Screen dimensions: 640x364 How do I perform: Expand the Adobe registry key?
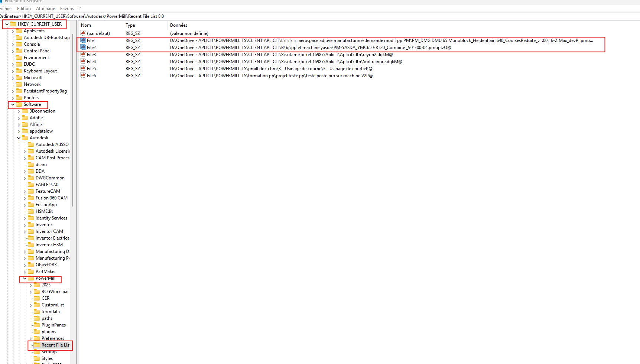tap(19, 118)
